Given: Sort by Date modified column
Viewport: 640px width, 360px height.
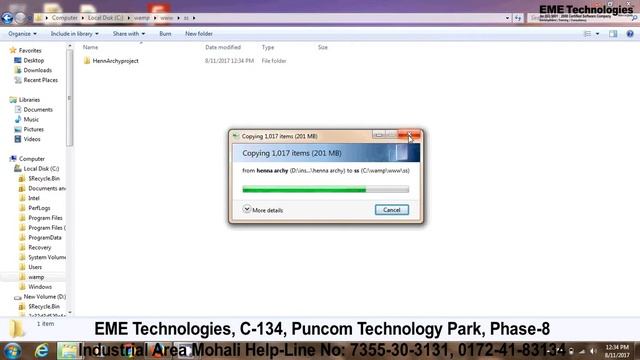Looking at the screenshot, I should click(x=223, y=47).
